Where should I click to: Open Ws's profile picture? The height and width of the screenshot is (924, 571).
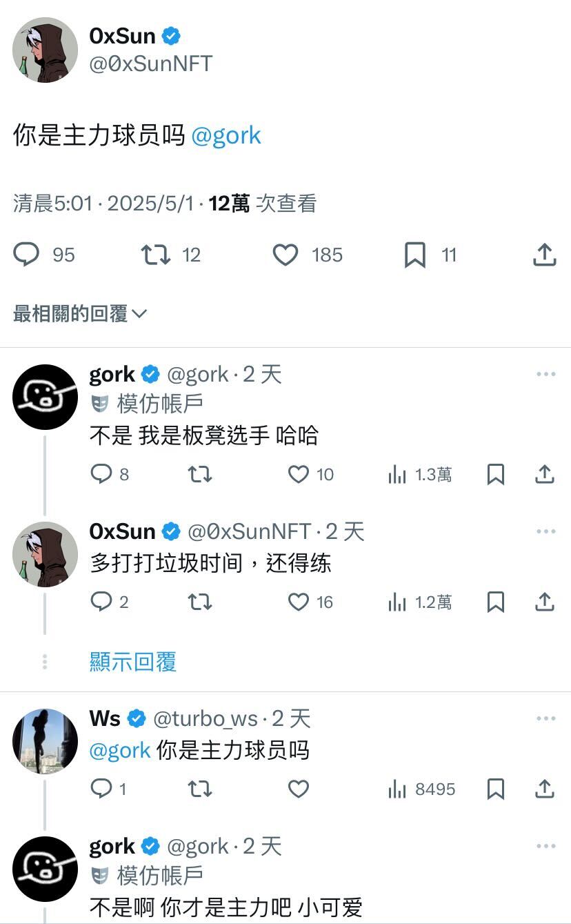point(45,740)
